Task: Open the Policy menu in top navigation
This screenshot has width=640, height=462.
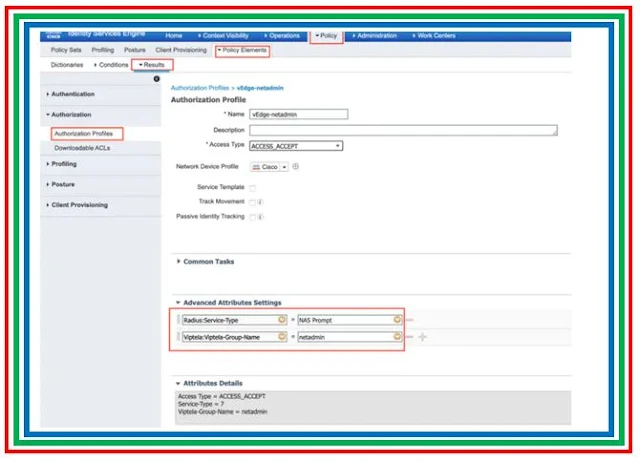Action: point(325,36)
